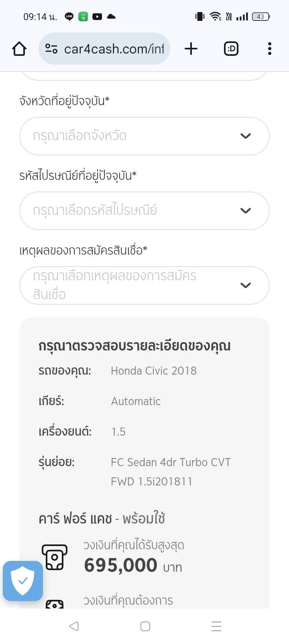The image size is (289, 644).
Task: Open a new tab with plus icon
Action: click(191, 49)
